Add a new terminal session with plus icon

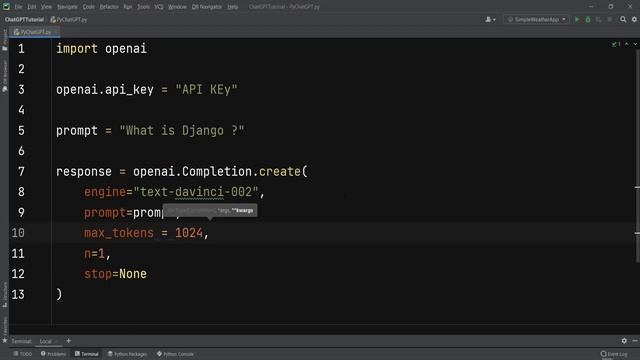pos(69,341)
